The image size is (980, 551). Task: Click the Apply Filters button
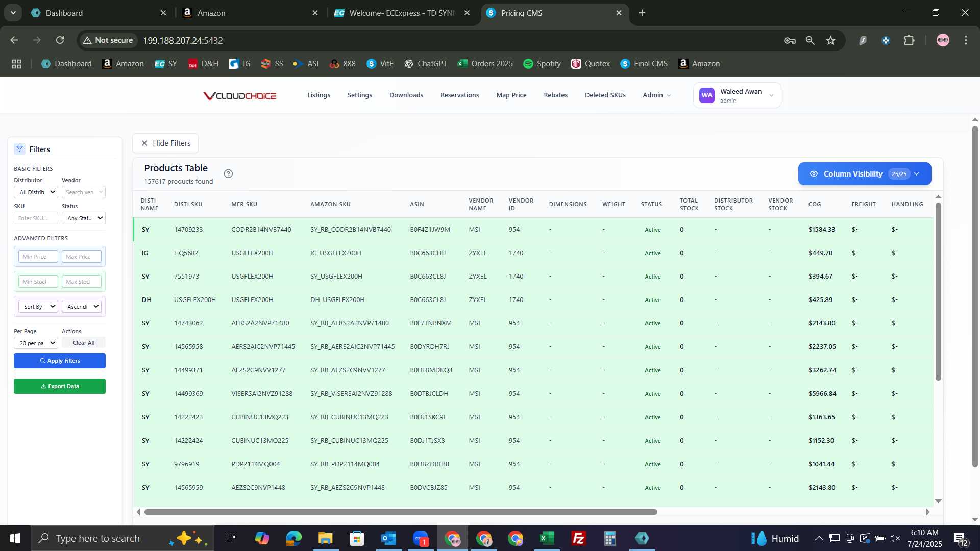point(60,361)
